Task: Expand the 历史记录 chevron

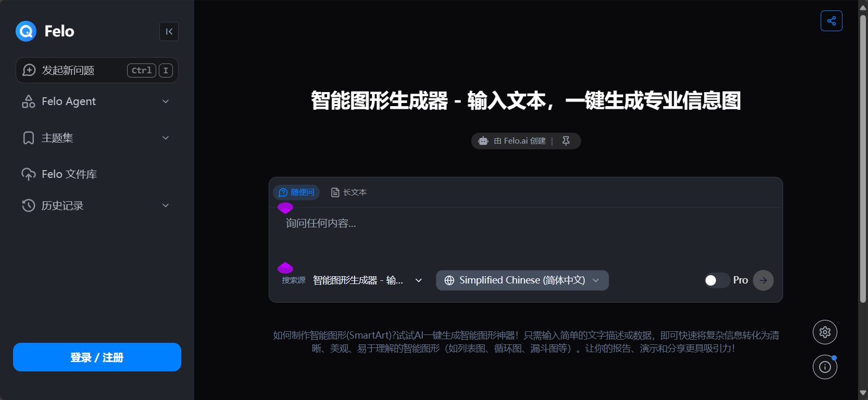Action: 166,205
